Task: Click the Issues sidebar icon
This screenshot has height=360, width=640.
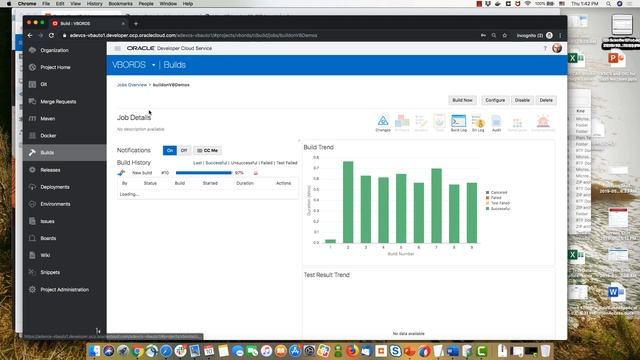Action: pyautogui.click(x=32, y=221)
